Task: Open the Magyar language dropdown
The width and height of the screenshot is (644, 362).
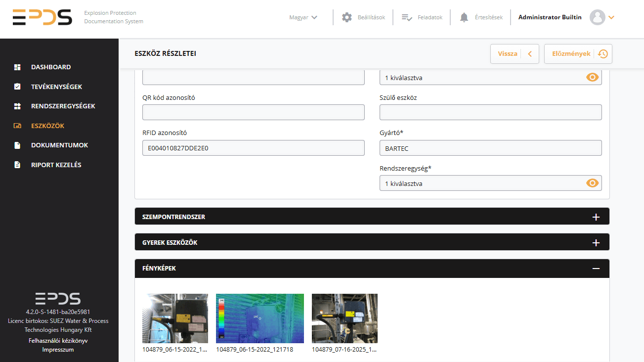Action: (x=303, y=17)
